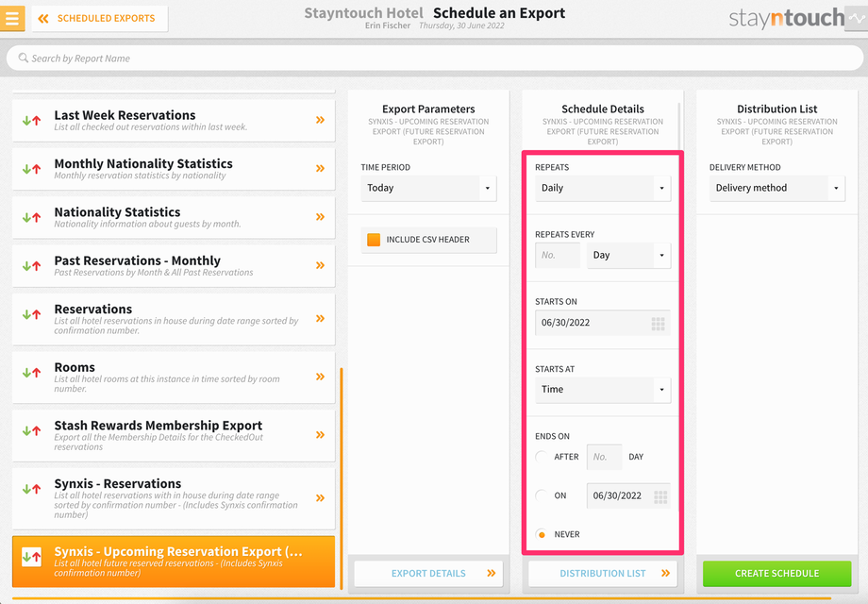The height and width of the screenshot is (604, 868).
Task: Toggle the Include CSV Header checkbox
Action: [374, 240]
